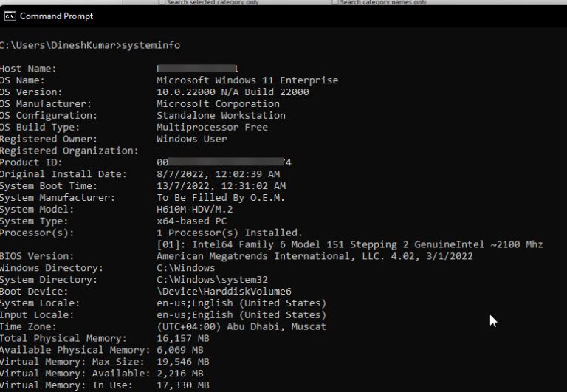Viewport: 567px width, 392px height.
Task: Click the Virtual Memory In Use value
Action: click(x=183, y=385)
